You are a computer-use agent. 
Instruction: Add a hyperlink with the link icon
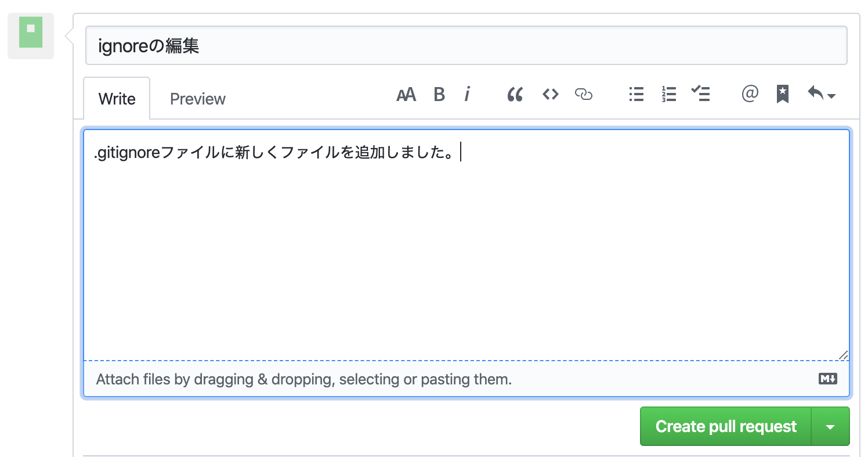tap(583, 94)
